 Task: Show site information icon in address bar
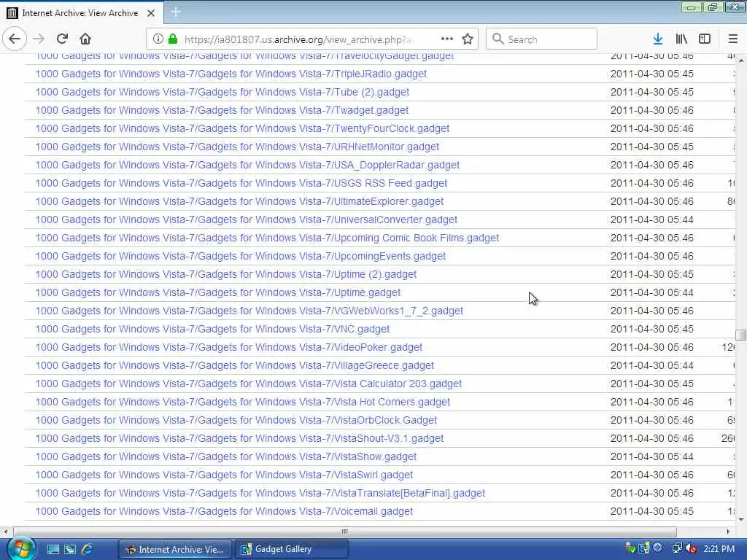[158, 39]
